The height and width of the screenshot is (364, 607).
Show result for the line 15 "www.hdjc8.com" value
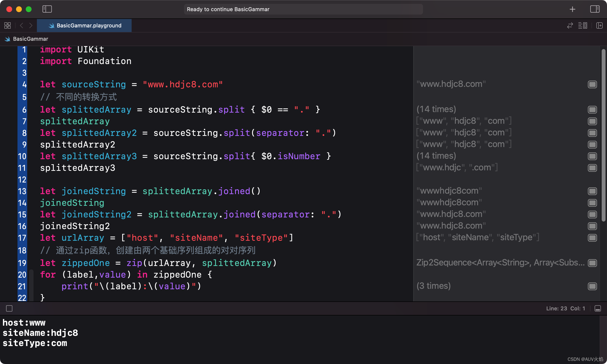click(592, 214)
